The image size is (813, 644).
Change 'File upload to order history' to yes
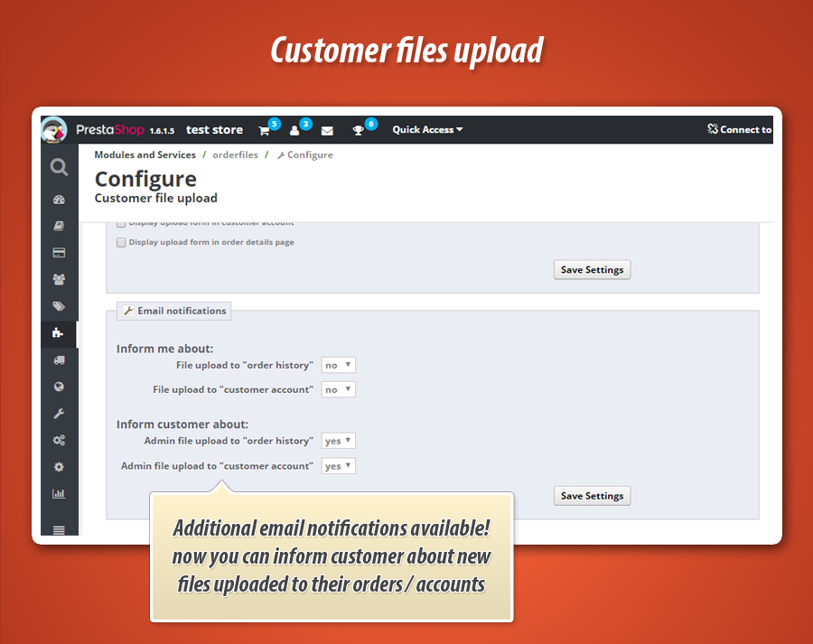(x=338, y=364)
